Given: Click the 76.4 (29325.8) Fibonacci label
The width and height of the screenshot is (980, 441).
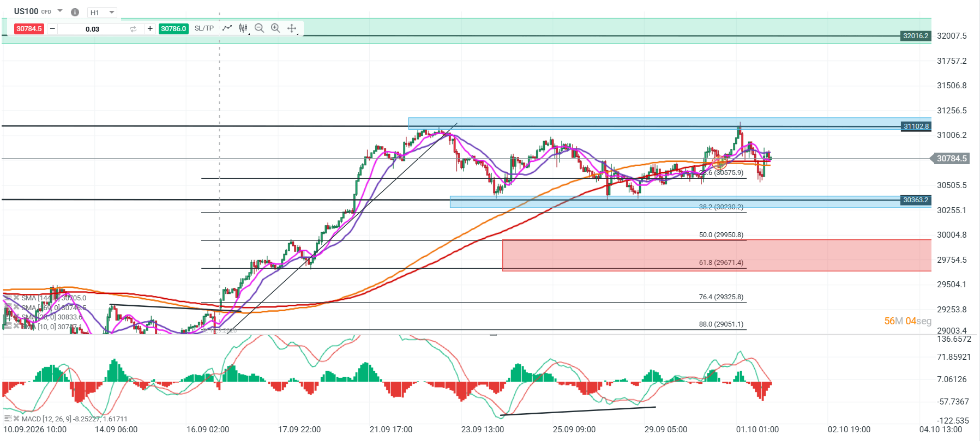Looking at the screenshot, I should point(721,297).
